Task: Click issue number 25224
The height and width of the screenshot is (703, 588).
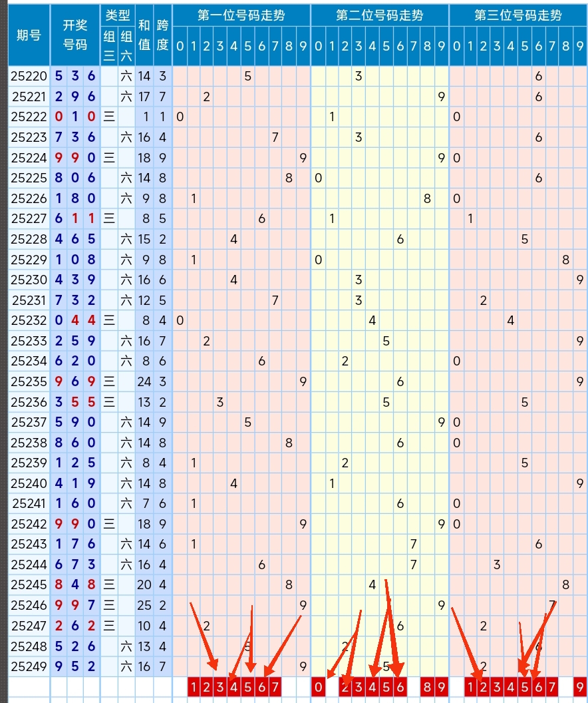Action: (29, 157)
